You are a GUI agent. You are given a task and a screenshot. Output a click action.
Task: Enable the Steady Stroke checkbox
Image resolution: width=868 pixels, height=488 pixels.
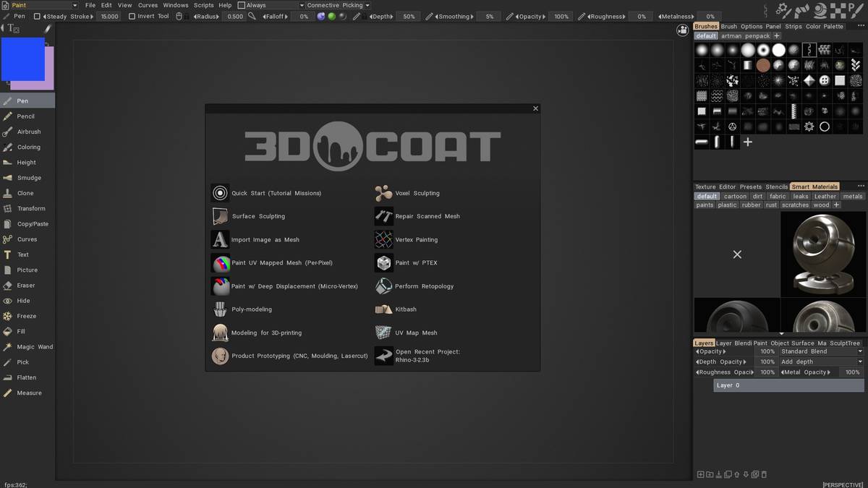pyautogui.click(x=38, y=16)
